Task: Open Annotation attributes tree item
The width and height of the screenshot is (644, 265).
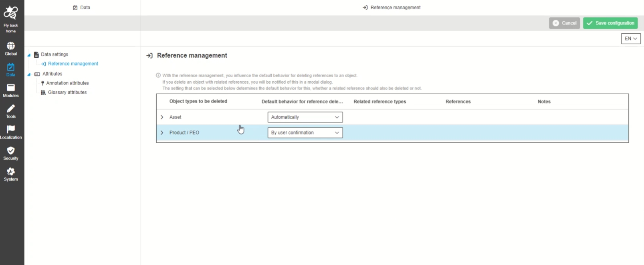Action: [67, 83]
